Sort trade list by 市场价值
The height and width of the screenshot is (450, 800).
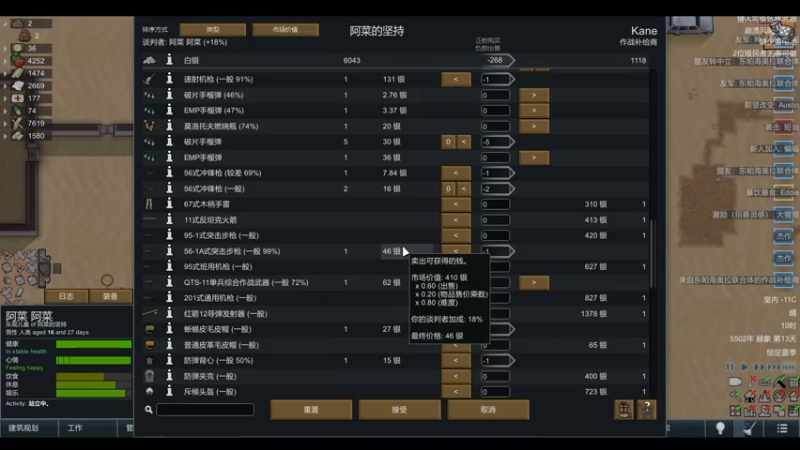coord(286,30)
